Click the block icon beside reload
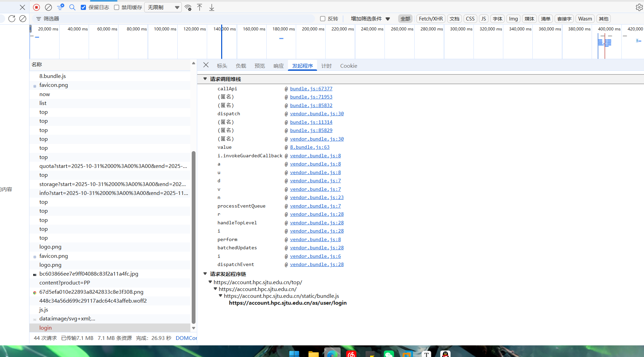Screen dimensions: 644x357 [x=23, y=18]
